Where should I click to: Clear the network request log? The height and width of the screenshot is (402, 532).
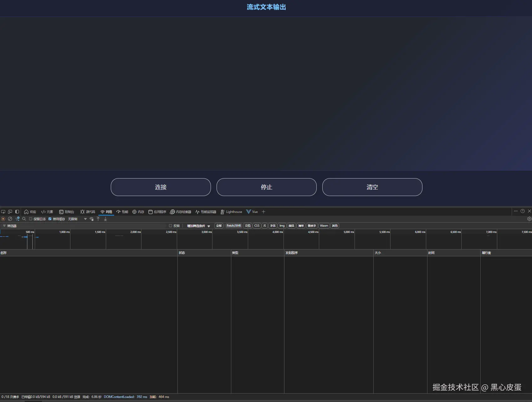[x=10, y=219]
